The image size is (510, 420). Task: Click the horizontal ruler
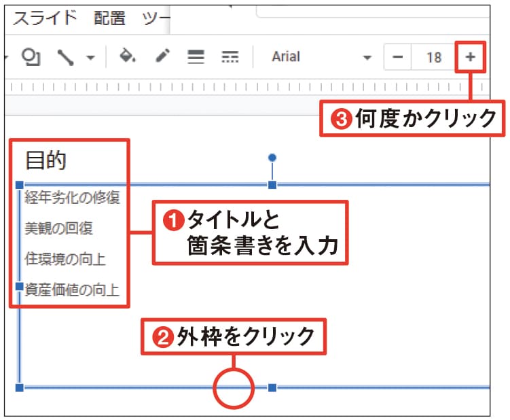(247, 87)
